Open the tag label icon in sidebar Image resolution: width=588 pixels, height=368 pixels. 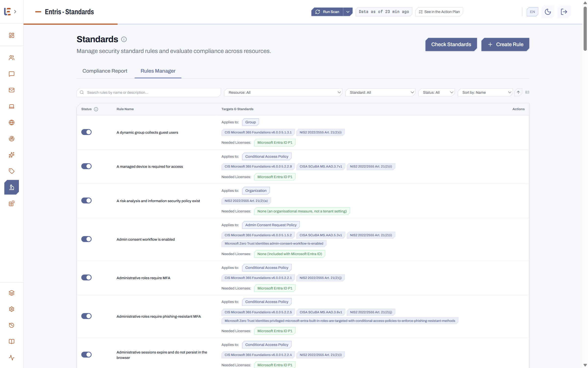[x=12, y=171]
